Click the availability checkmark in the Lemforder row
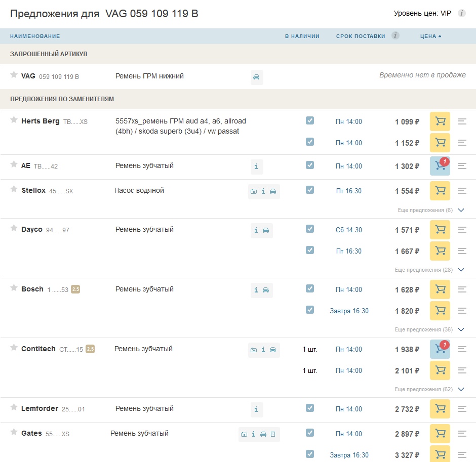Image resolution: width=476 pixels, height=462 pixels. (x=309, y=408)
